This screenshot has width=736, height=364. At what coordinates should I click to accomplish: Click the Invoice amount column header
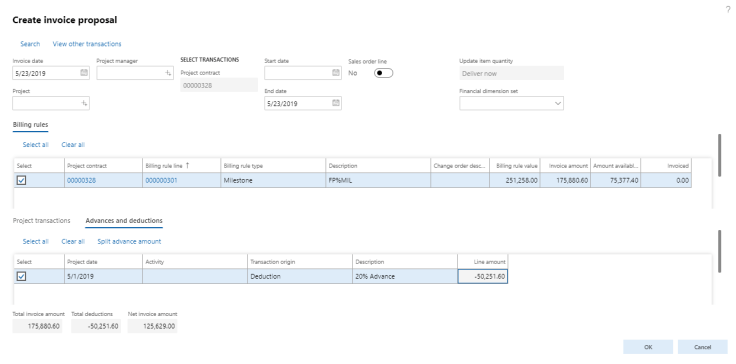pos(566,166)
